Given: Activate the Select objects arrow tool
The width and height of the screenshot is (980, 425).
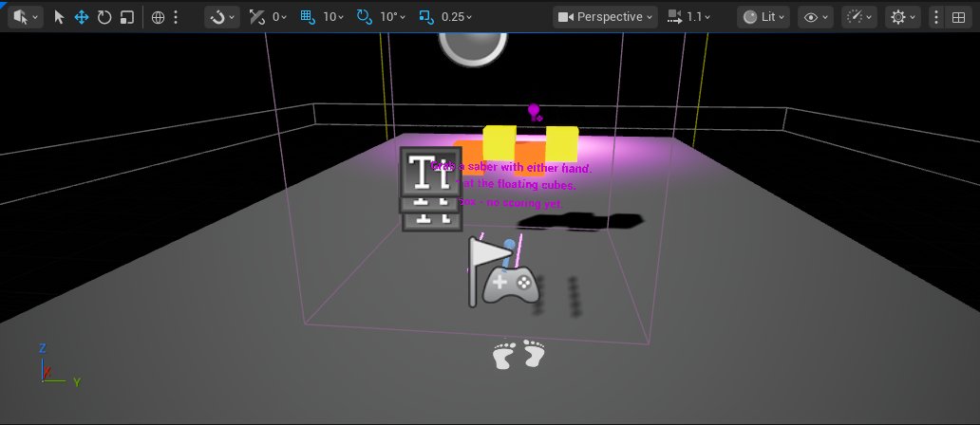Looking at the screenshot, I should 60,17.
